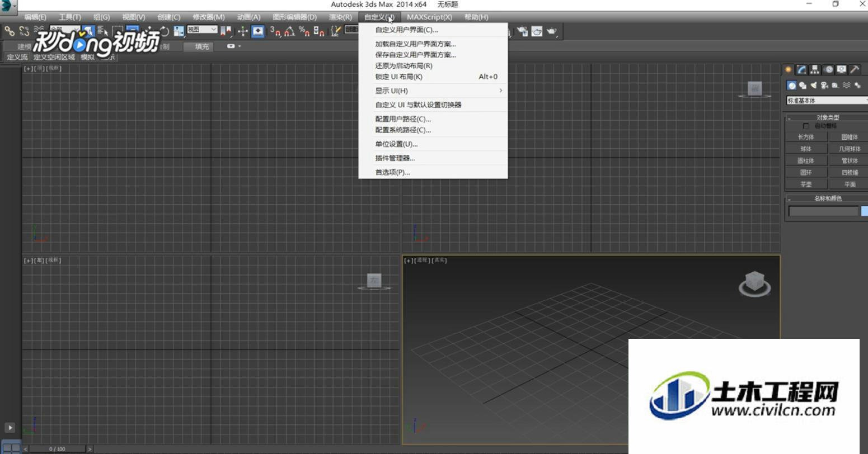
Task: Select Cameras category icon in Create panel
Action: pos(824,85)
